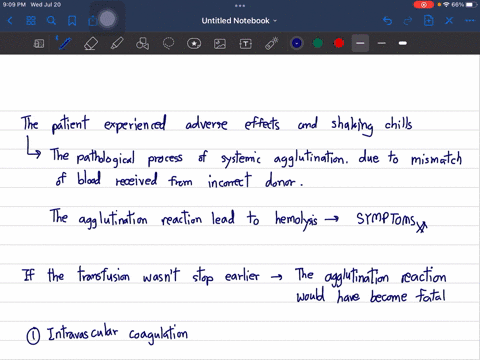Select the medium stroke width
480x360 pixels.
382,43
